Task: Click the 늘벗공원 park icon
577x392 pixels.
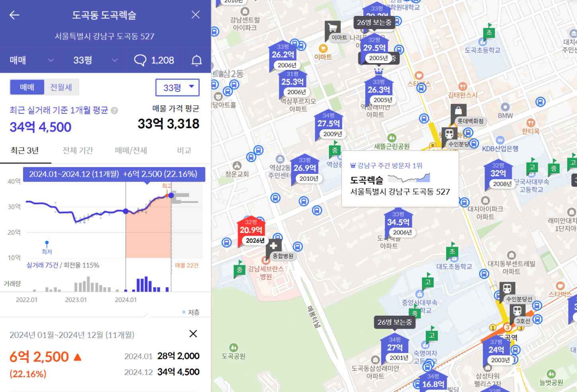Action: 551,374
